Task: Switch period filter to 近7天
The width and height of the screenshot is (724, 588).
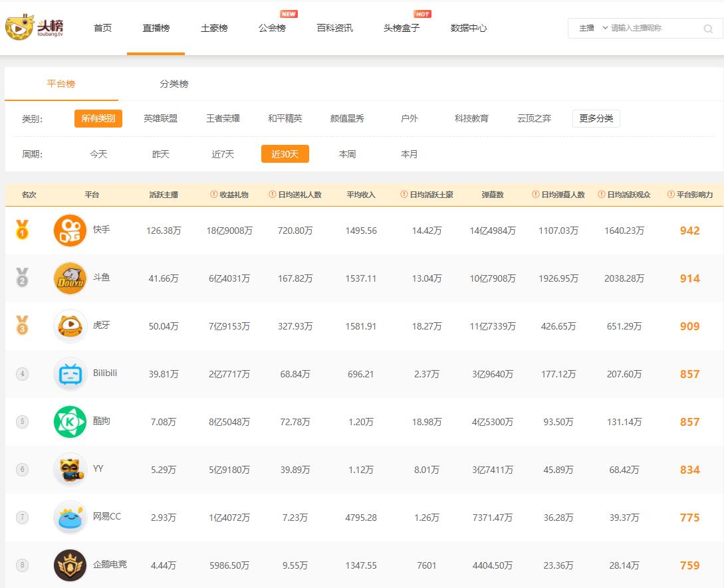Action: click(x=223, y=154)
